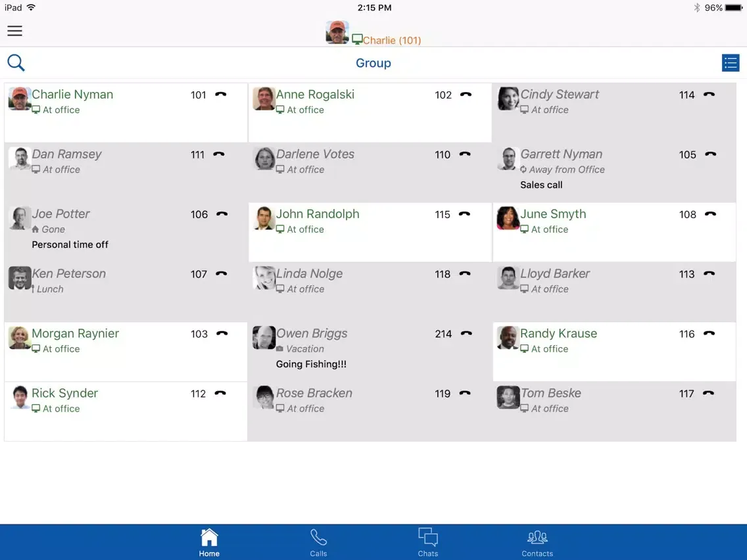Screen dimensions: 747x560
Task: Open Charlie (101) profile from the header
Action: (391, 40)
